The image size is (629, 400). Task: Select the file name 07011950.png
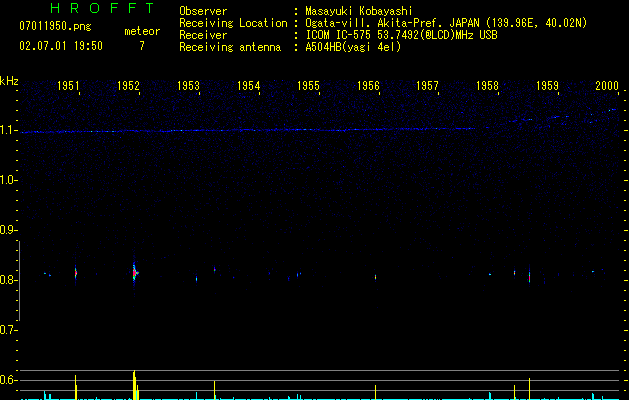coord(55,26)
